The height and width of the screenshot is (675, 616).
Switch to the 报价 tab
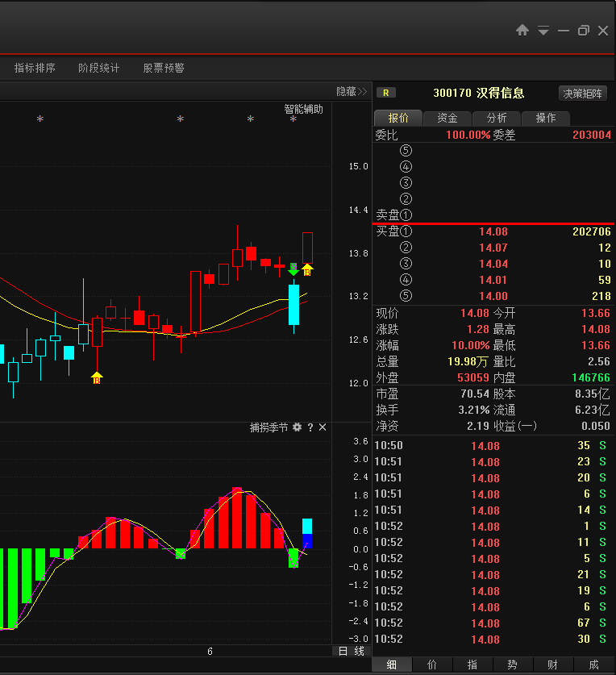[x=398, y=119]
